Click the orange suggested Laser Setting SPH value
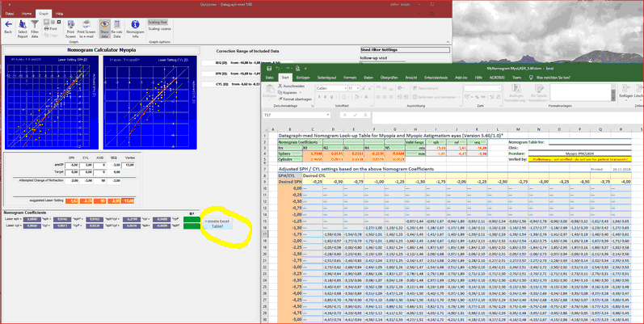This screenshot has height=324, width=644. pos(73,200)
